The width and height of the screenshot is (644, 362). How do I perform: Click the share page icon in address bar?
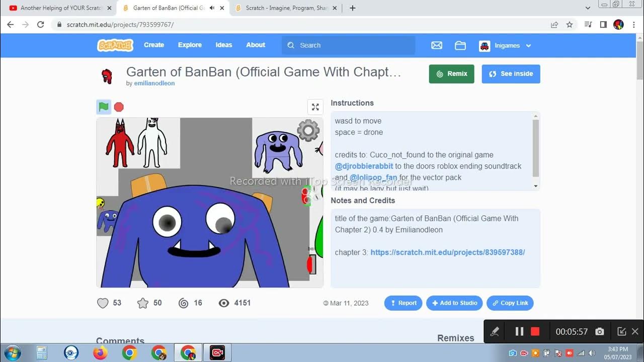tap(554, 25)
